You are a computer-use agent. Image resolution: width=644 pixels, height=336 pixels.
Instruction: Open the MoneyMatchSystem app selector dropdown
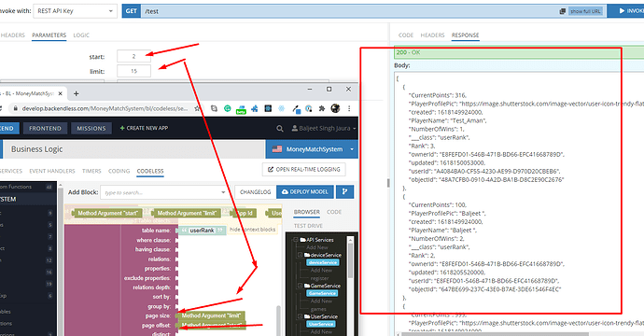coord(312,149)
